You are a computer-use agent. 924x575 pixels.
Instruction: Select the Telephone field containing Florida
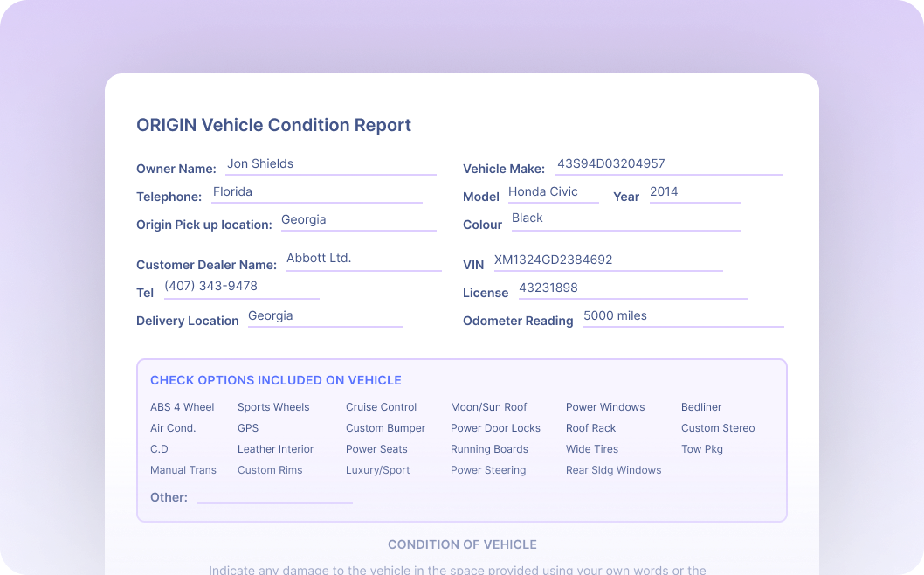pyautogui.click(x=314, y=191)
